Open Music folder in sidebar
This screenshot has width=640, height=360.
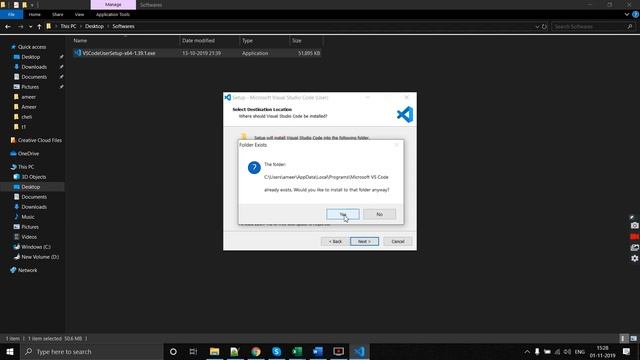[28, 217]
